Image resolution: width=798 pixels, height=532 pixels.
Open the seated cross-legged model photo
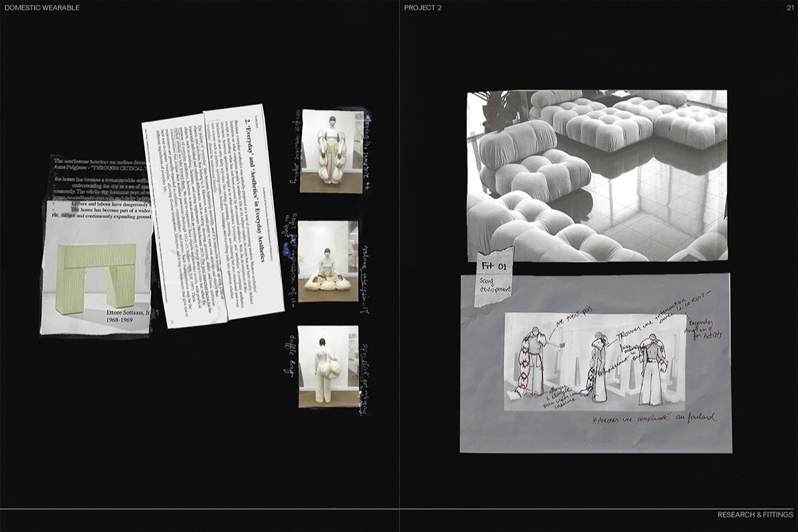327,261
